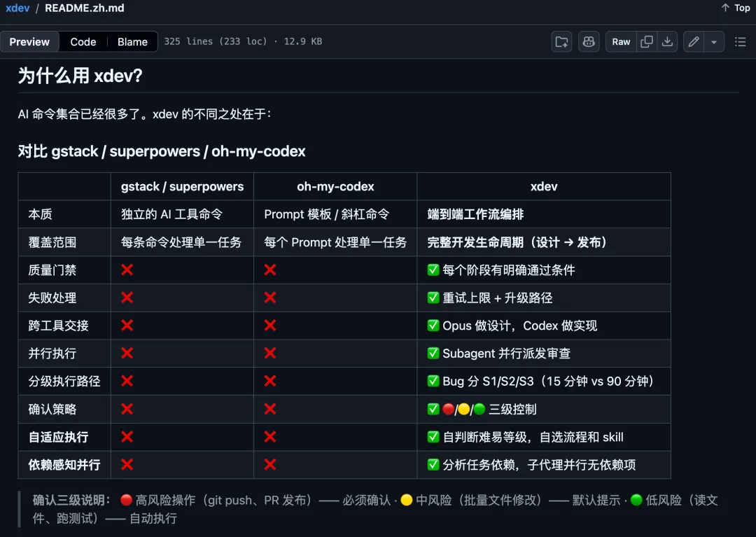Click the oh-my-codex column header
The height and width of the screenshot is (537, 756).
(x=335, y=186)
